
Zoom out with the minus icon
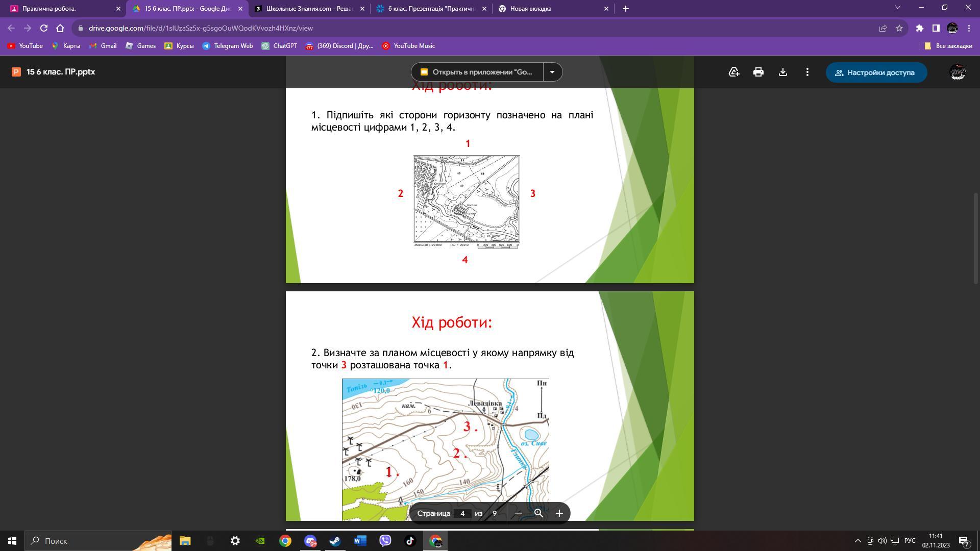pyautogui.click(x=518, y=513)
